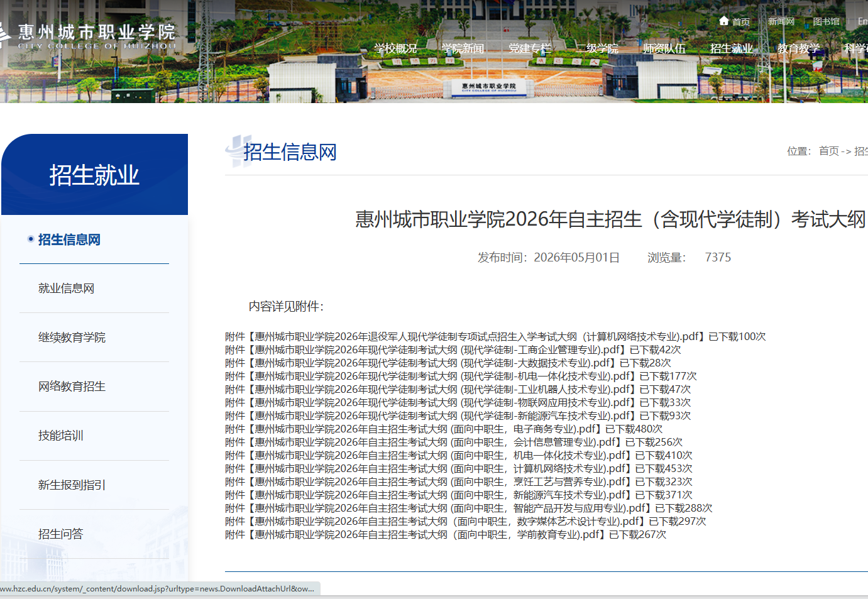The image size is (868, 599).
Task: Download 现代学徒制-新能源汽车技术专业 pdf attachment
Action: pyautogui.click(x=443, y=415)
